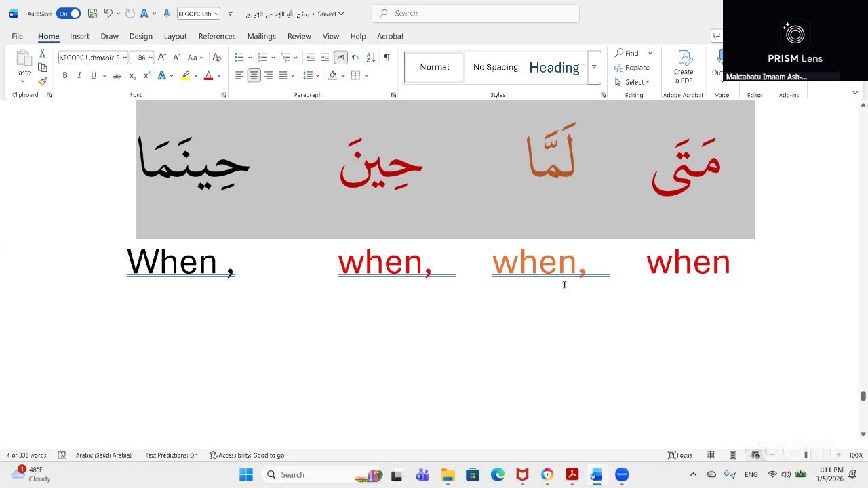Open the File Explorer on taskbar

pos(448,474)
